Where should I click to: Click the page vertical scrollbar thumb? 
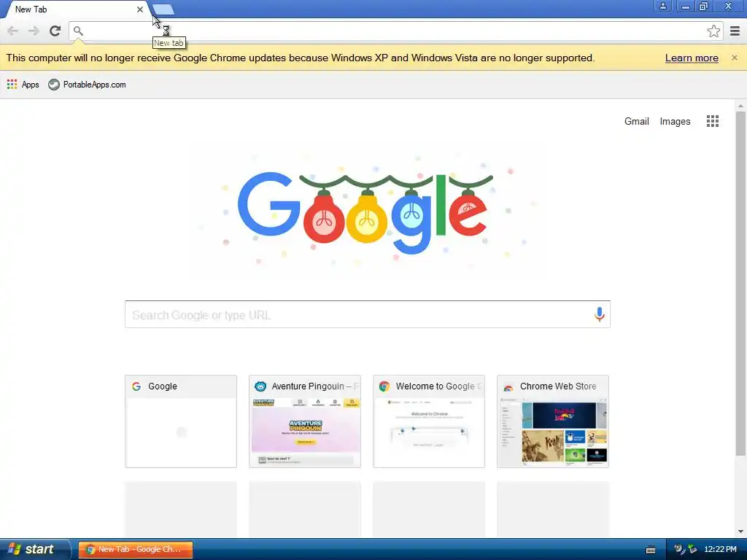(740, 284)
